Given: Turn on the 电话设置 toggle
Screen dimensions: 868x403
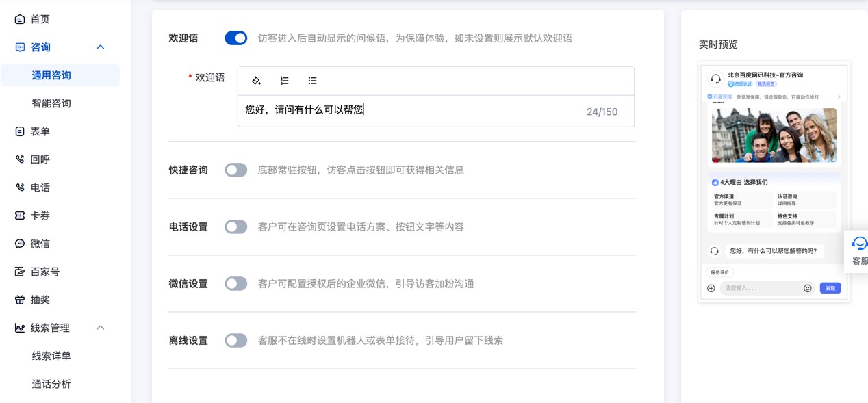Looking at the screenshot, I should point(235,226).
